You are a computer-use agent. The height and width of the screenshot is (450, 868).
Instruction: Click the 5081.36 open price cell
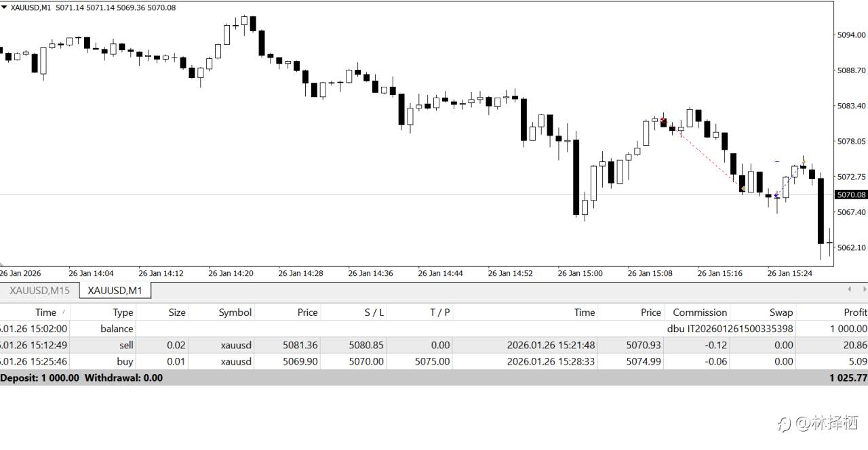coord(300,345)
